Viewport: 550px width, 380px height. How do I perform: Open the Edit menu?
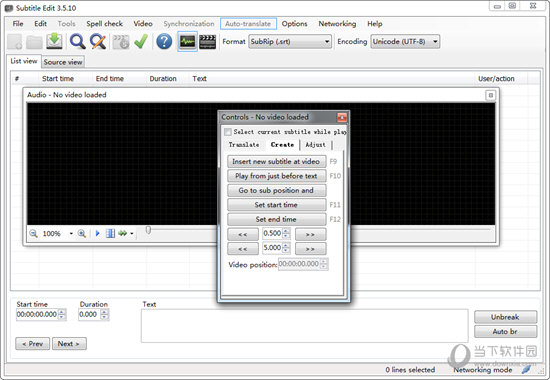[40, 24]
